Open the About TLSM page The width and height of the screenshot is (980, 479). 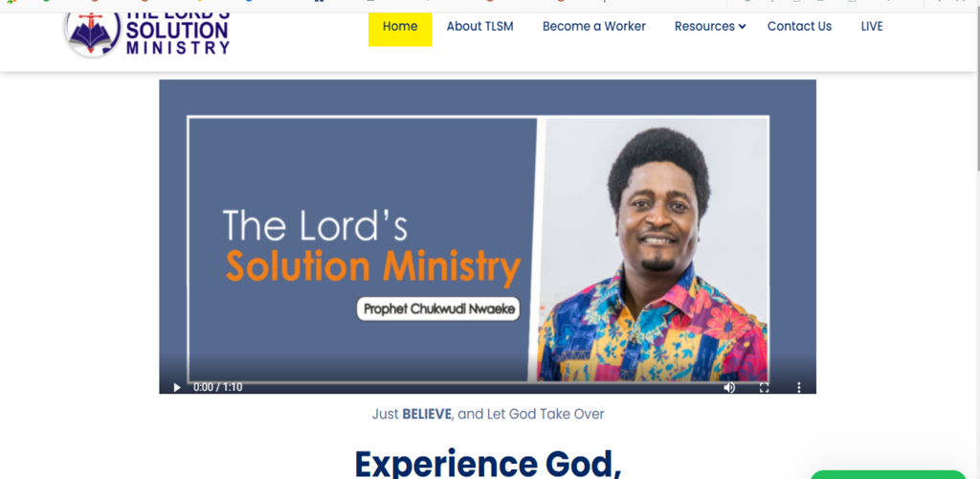(480, 26)
